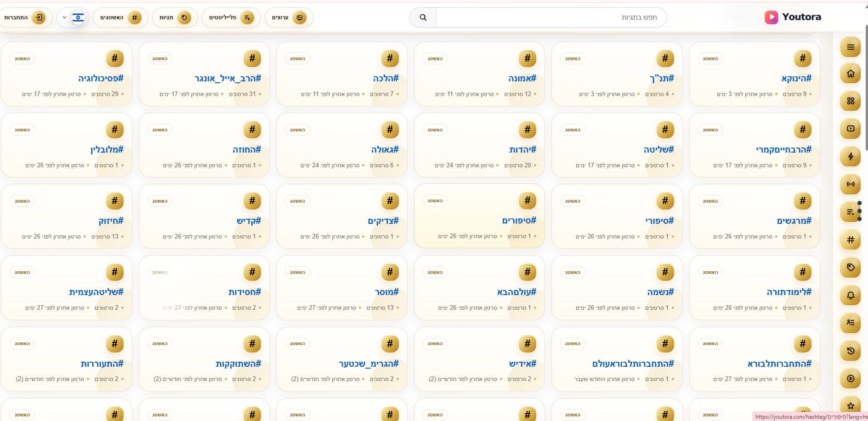Open the #שליטה hashtag link
The width and height of the screenshot is (868, 421).
click(658, 150)
